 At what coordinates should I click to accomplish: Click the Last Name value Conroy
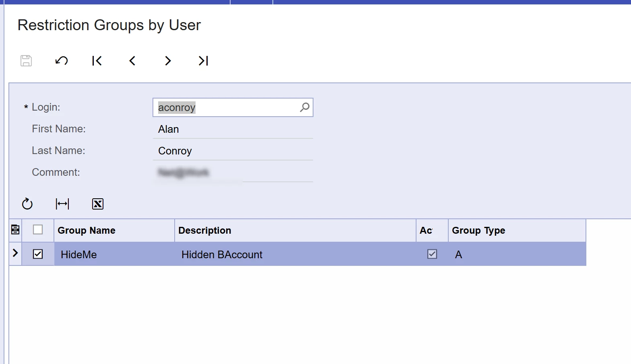click(175, 151)
